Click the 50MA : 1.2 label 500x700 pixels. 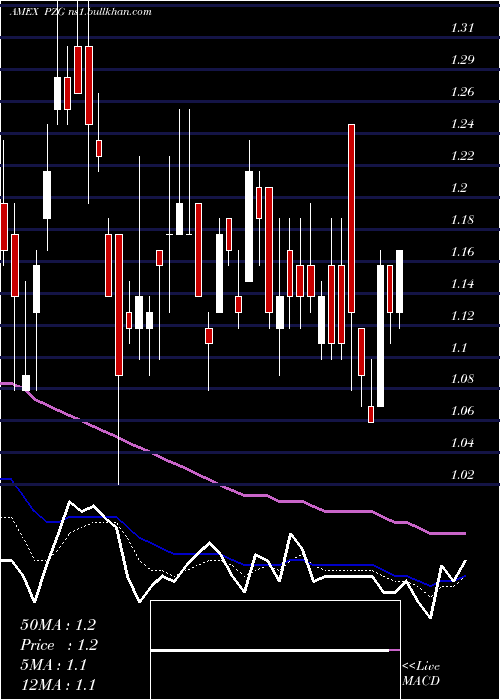click(x=58, y=625)
